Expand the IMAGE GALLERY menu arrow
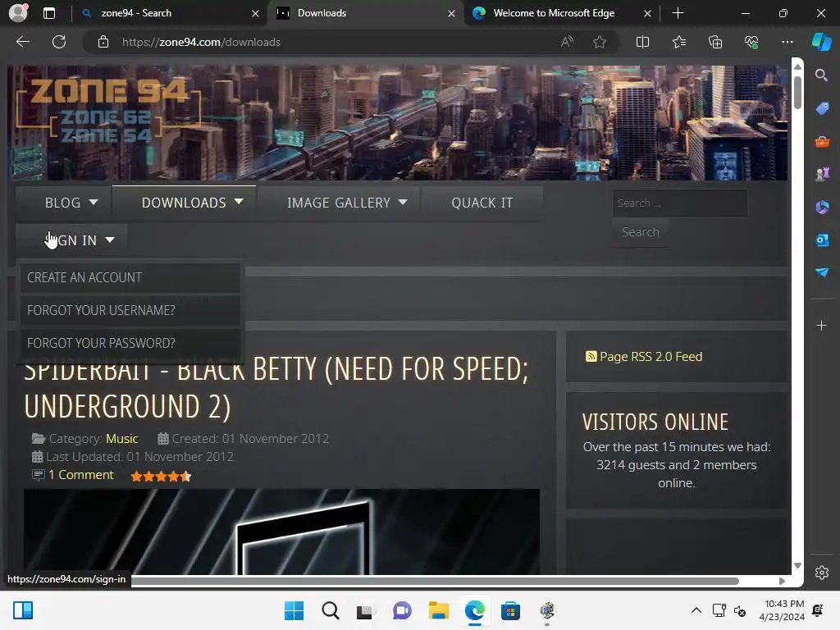The height and width of the screenshot is (630, 840). point(403,202)
